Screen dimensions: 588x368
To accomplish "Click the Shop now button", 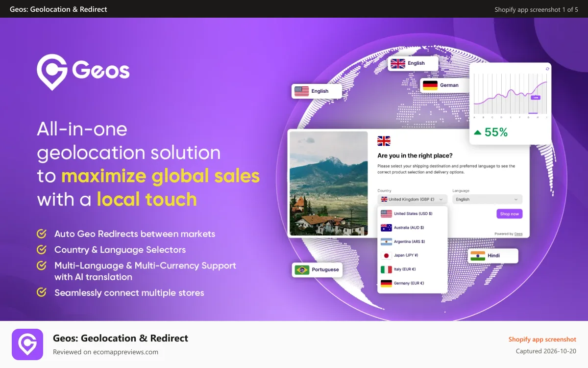I will [510, 214].
